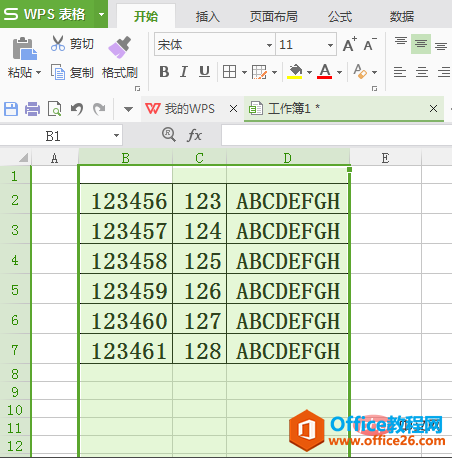This screenshot has height=458, width=452.
Task: Undo the last action
Action: (x=77, y=109)
